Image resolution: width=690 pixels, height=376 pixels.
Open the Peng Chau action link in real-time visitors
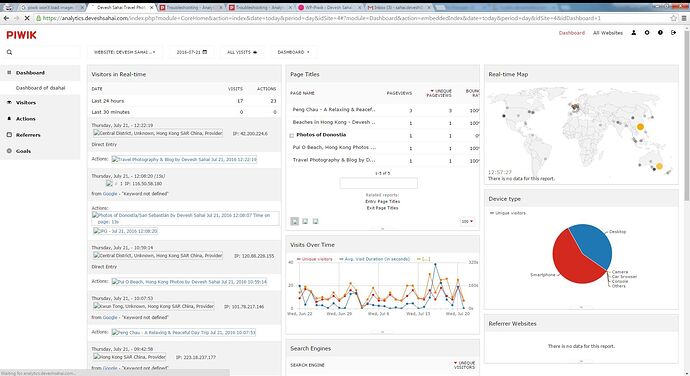[x=184, y=332]
